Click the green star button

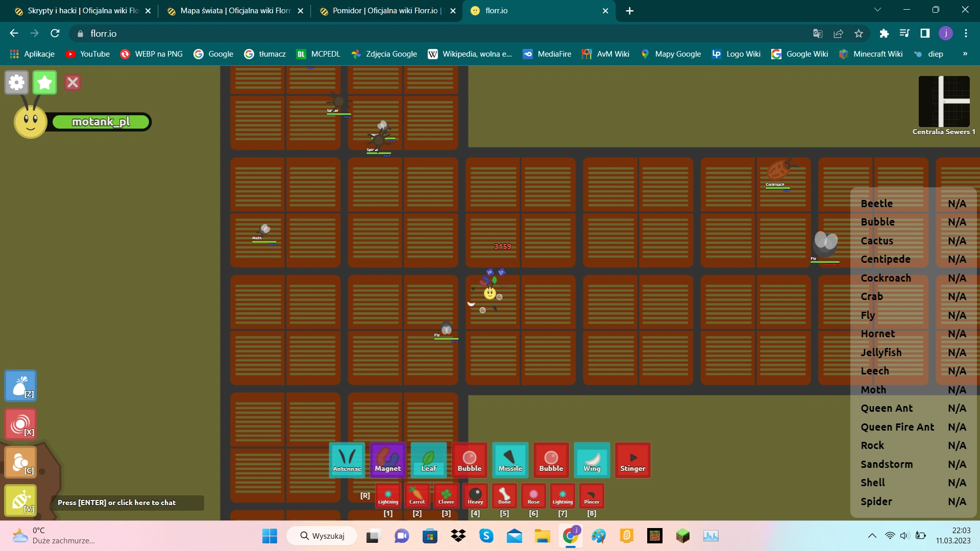point(45,82)
